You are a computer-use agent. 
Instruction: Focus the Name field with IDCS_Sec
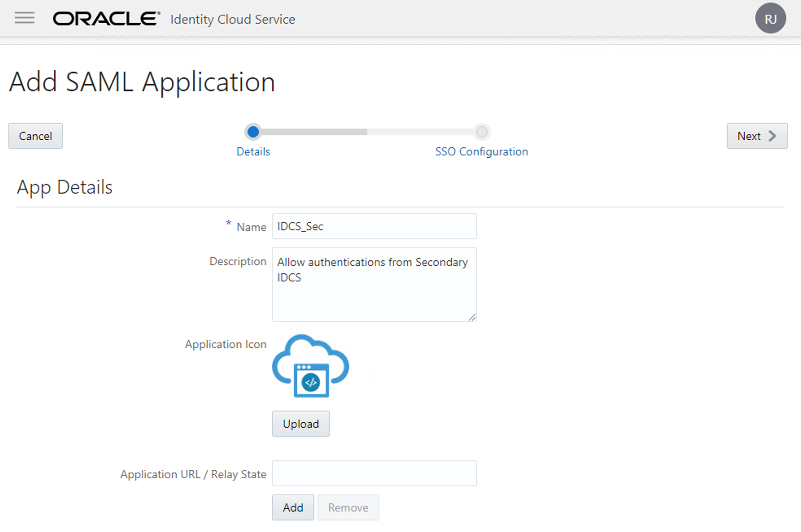coord(374,226)
